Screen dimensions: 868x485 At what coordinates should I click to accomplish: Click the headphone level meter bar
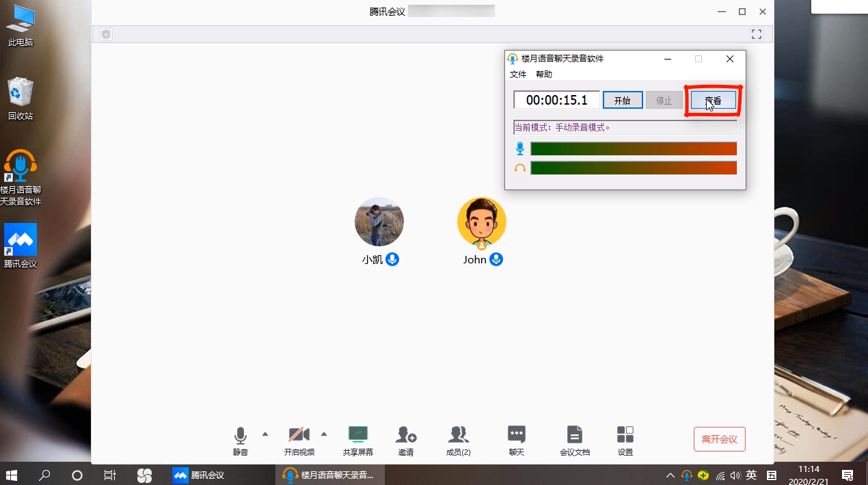click(634, 168)
